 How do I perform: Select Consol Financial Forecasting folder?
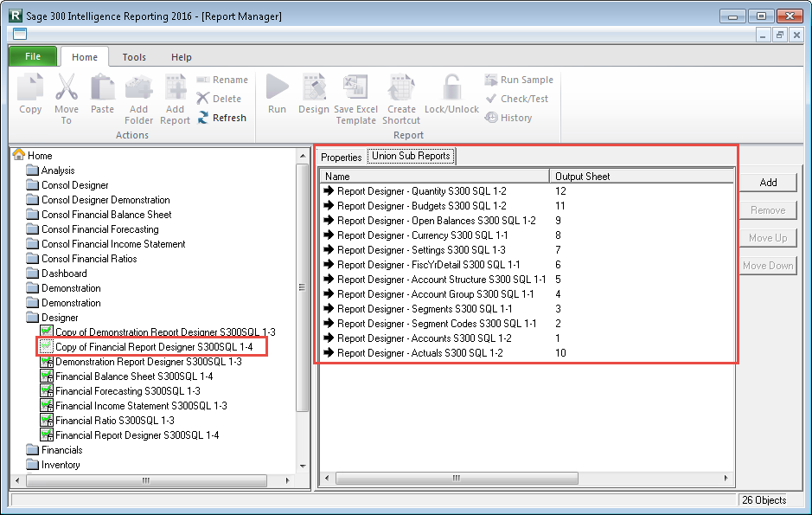pos(93,229)
